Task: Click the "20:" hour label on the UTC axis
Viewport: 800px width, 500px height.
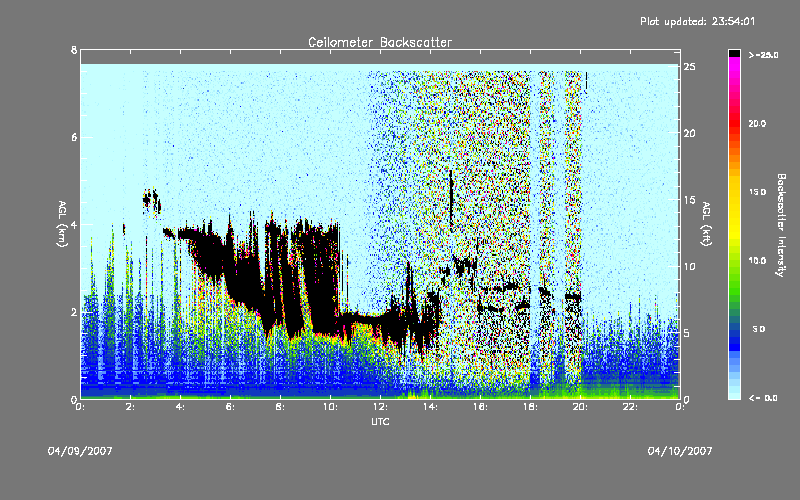Action: click(581, 407)
